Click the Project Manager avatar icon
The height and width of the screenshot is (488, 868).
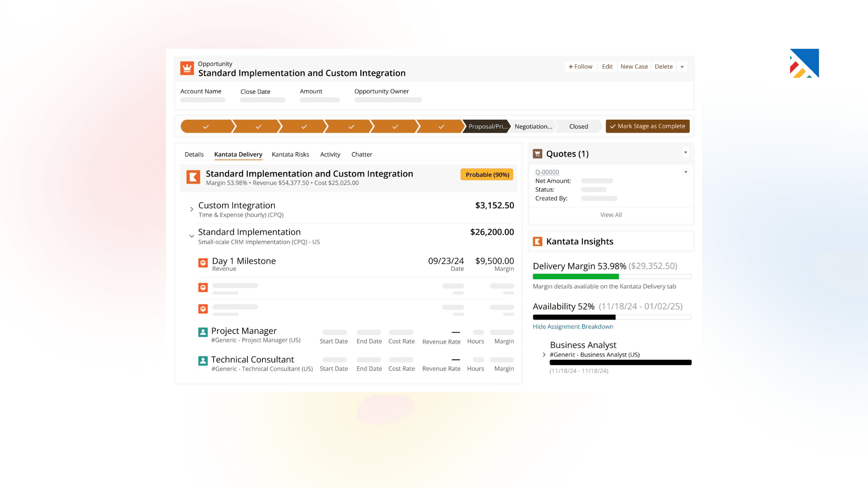[x=203, y=332]
